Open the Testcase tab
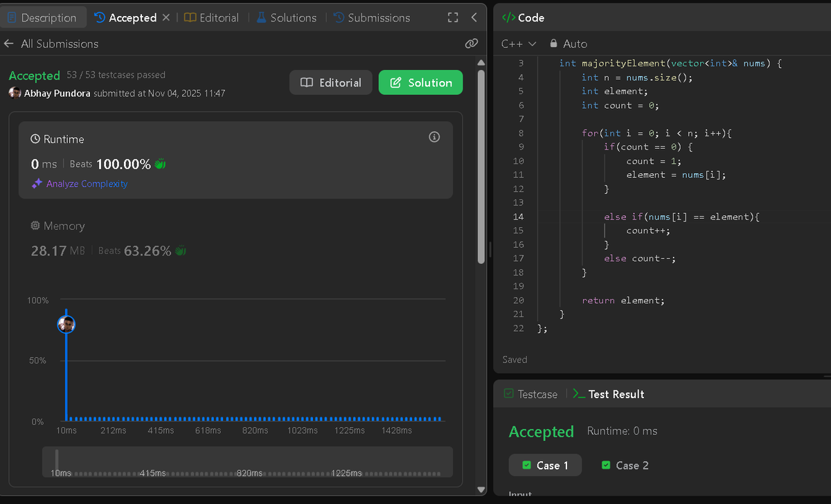Viewport: 831px width, 504px height. (x=530, y=394)
